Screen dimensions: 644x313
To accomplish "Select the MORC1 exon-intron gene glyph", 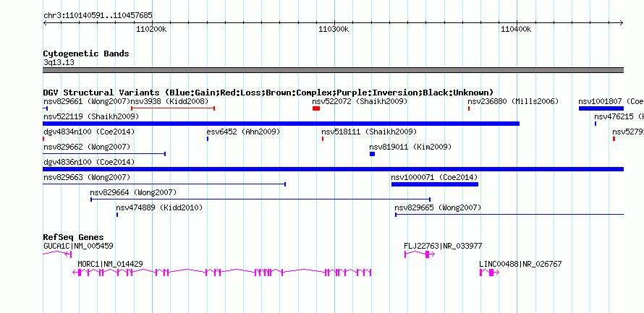I will [x=222, y=273].
